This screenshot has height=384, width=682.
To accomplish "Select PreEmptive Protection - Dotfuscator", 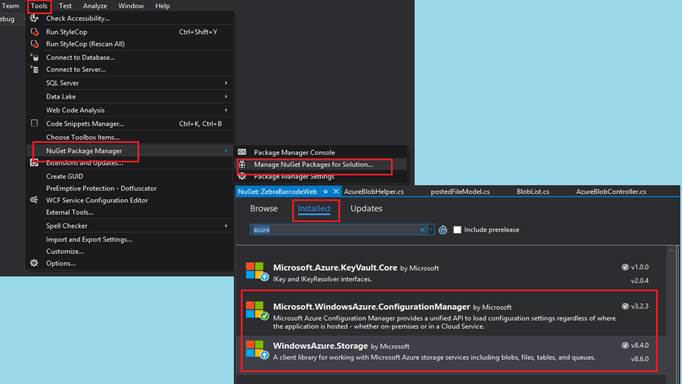I will pyautogui.click(x=101, y=188).
